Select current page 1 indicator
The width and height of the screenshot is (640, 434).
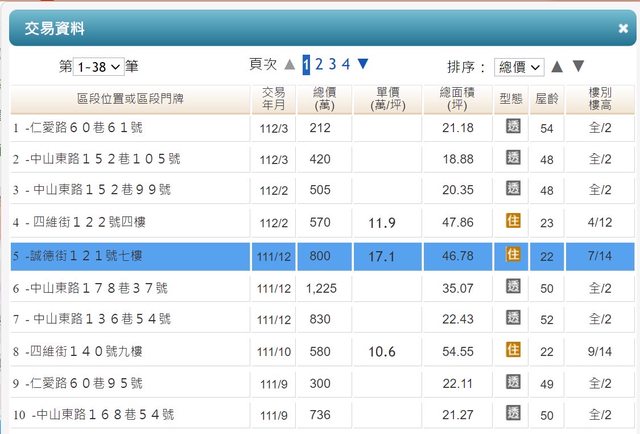(306, 65)
